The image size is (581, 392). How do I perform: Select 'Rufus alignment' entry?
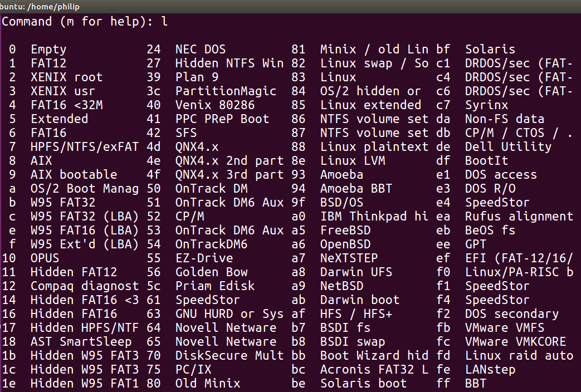point(519,217)
